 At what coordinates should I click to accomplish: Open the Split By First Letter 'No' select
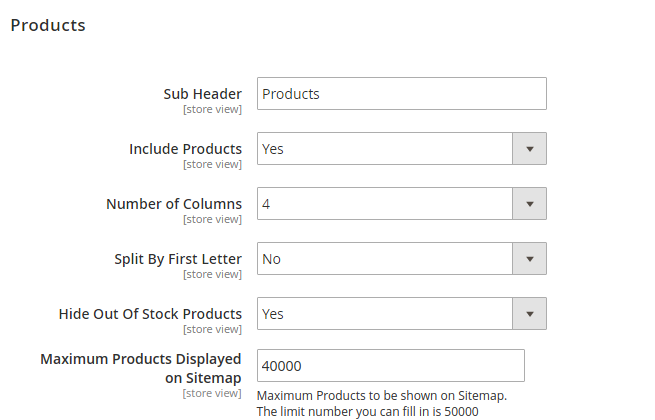385,259
